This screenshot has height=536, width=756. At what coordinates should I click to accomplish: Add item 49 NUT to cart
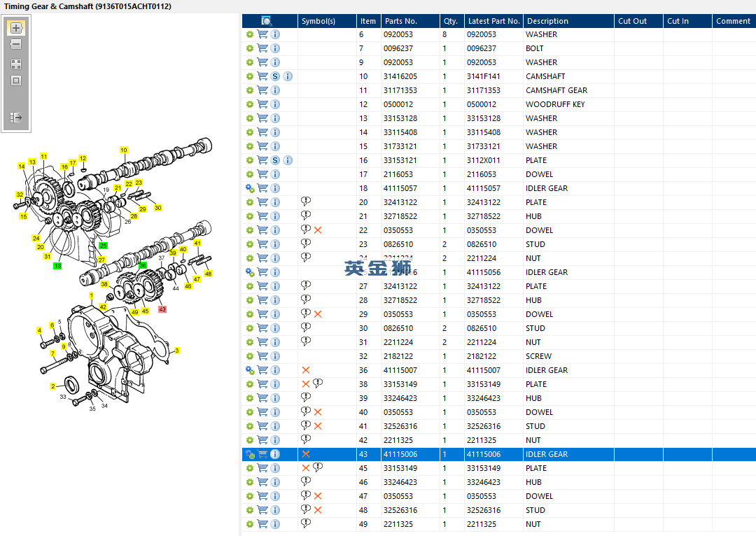coord(262,524)
